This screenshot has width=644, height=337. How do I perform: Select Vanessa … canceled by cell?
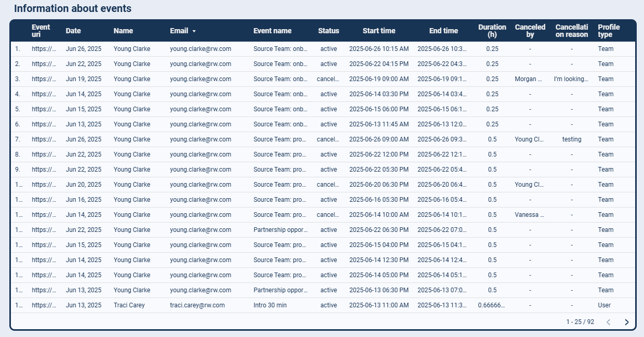[530, 215]
